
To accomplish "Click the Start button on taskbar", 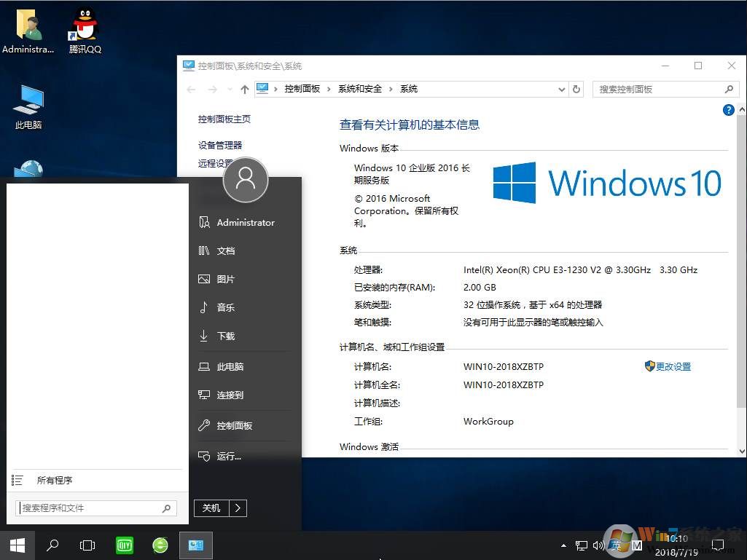I will coord(17,545).
